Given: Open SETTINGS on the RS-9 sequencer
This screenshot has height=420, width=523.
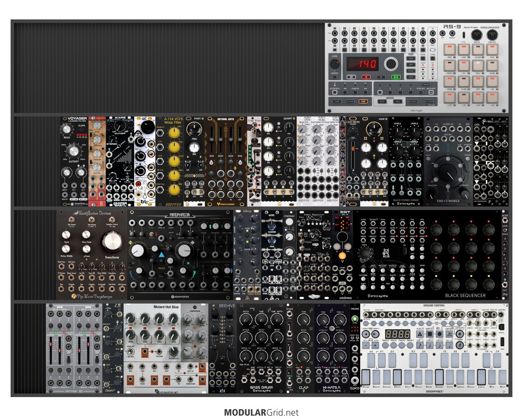Looking at the screenshot, I should (x=429, y=101).
